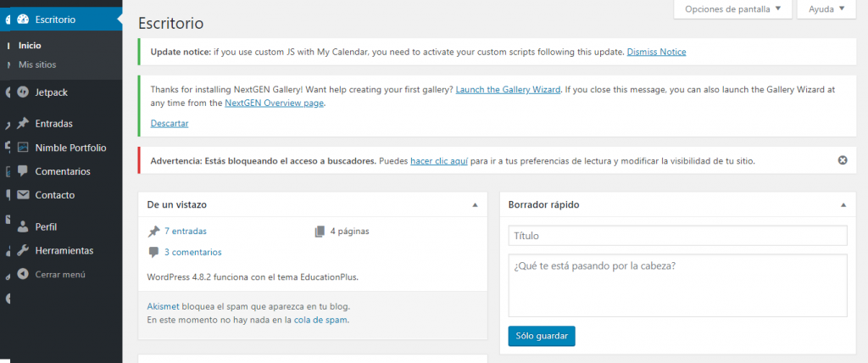868x363 pixels.
Task: Click the Contacto envelope icon
Action: [x=24, y=195]
